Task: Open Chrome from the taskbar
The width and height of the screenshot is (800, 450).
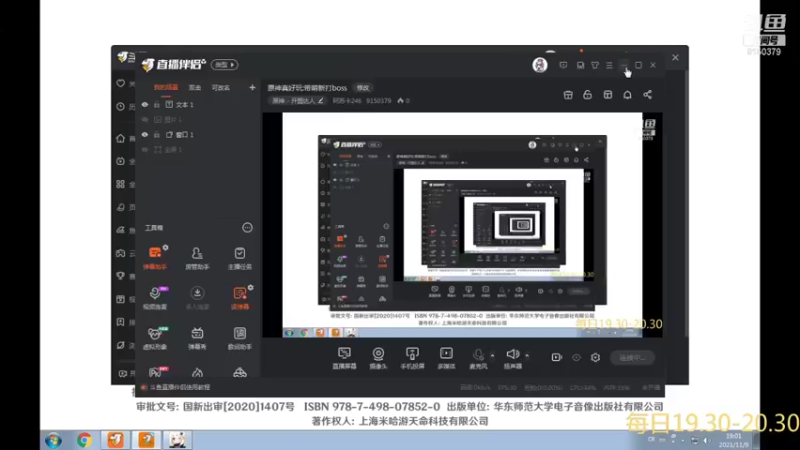Action: tap(84, 440)
